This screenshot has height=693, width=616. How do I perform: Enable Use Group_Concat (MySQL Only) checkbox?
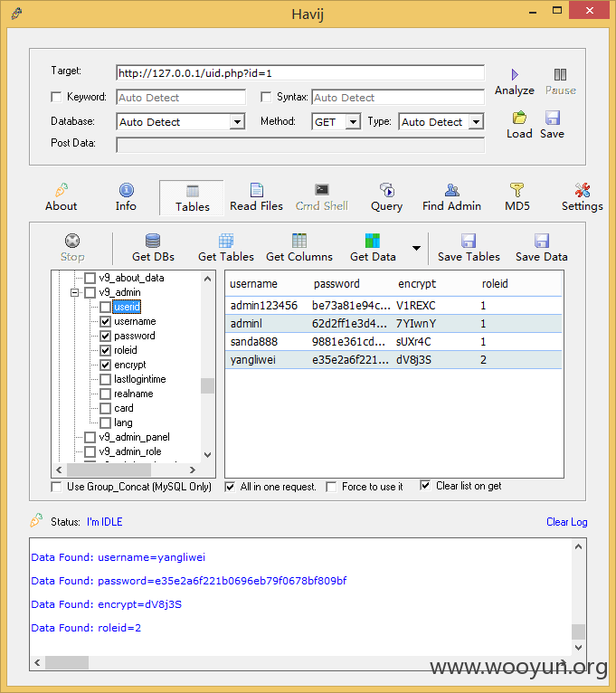56,487
